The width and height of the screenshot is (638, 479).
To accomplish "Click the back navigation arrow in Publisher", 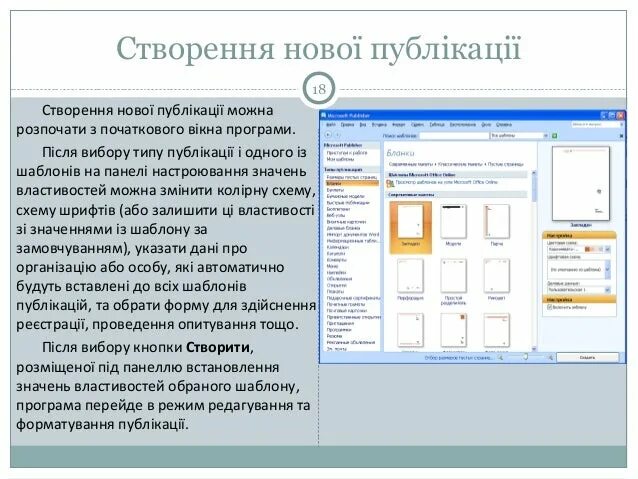I will (x=328, y=135).
